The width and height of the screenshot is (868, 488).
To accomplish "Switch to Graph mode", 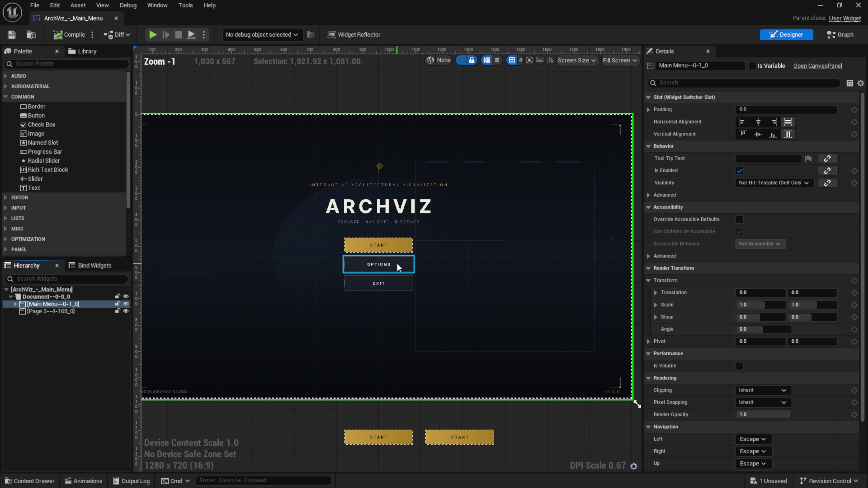I will click(840, 35).
